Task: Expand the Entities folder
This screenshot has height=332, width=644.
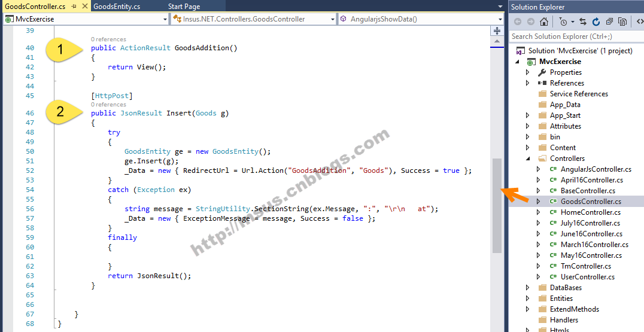Action: click(x=528, y=299)
